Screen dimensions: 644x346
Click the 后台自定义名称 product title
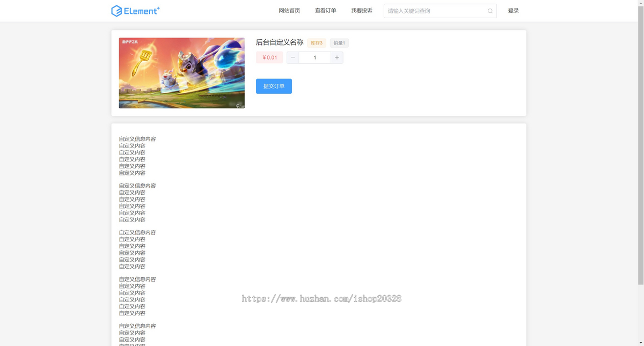(280, 42)
